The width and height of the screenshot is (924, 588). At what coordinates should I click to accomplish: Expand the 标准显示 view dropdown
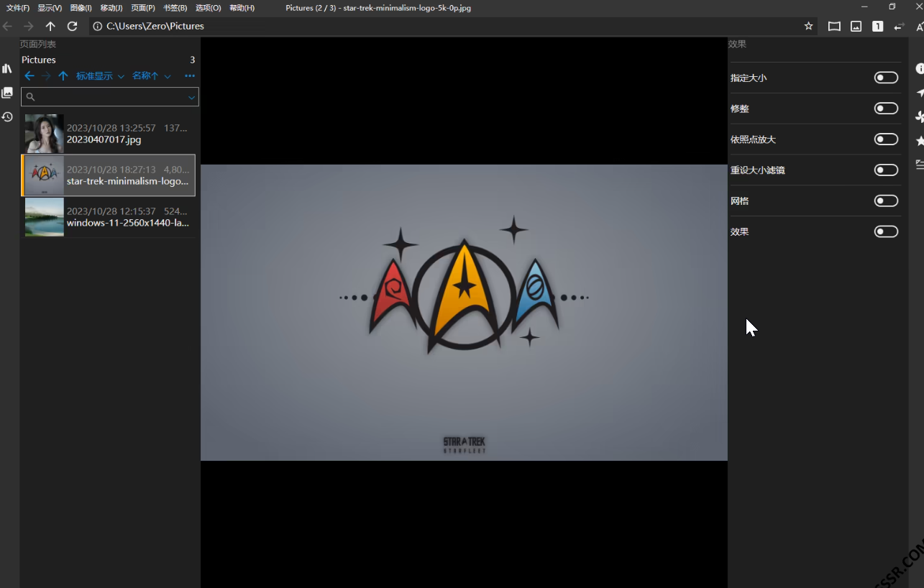pyautogui.click(x=100, y=76)
